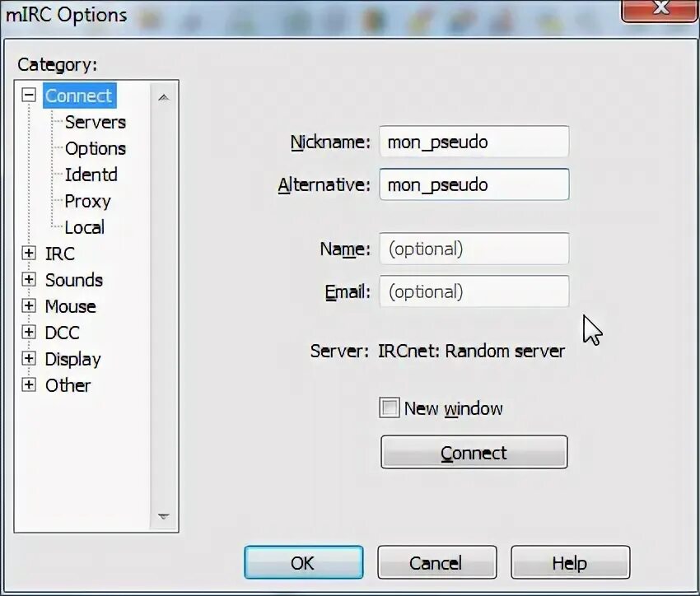This screenshot has width=700, height=596.
Task: Expand the Other category
Action: click(29, 384)
